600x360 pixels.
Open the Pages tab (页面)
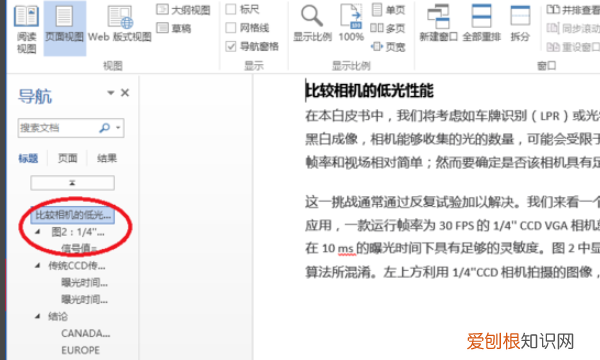(x=67, y=158)
